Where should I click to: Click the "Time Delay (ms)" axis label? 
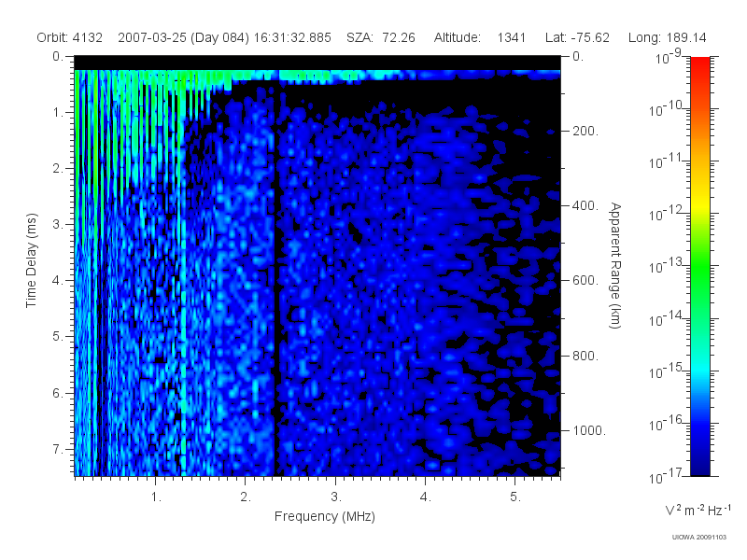point(31,260)
